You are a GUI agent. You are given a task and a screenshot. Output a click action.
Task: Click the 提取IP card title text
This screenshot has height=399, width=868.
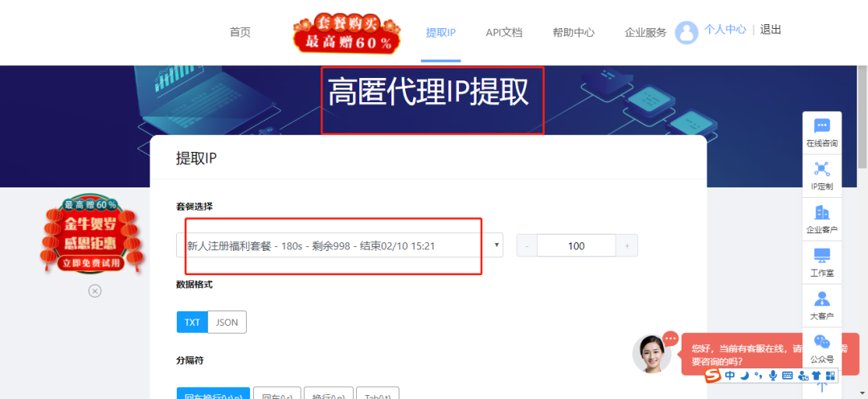(196, 158)
